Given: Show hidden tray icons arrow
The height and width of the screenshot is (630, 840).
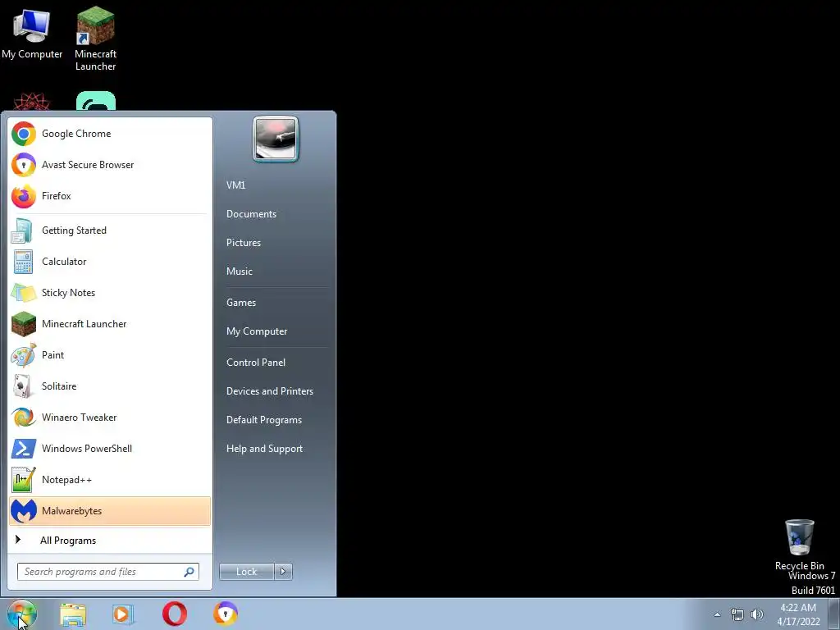Looking at the screenshot, I should click(x=717, y=614).
